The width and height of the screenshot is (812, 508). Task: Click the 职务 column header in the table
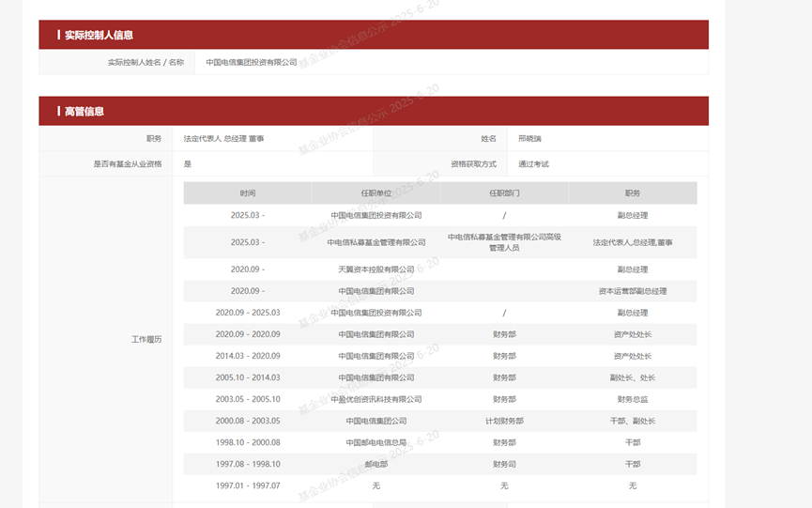pos(633,193)
